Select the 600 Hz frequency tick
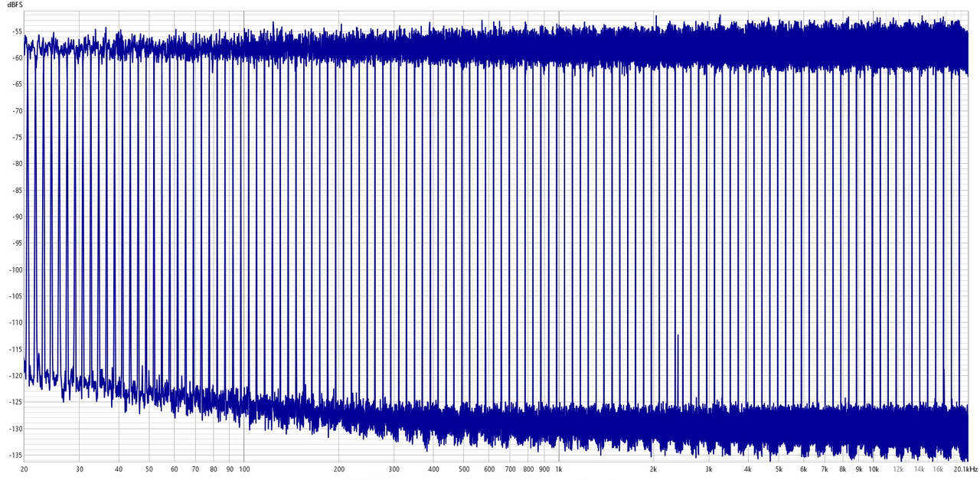 [489, 469]
